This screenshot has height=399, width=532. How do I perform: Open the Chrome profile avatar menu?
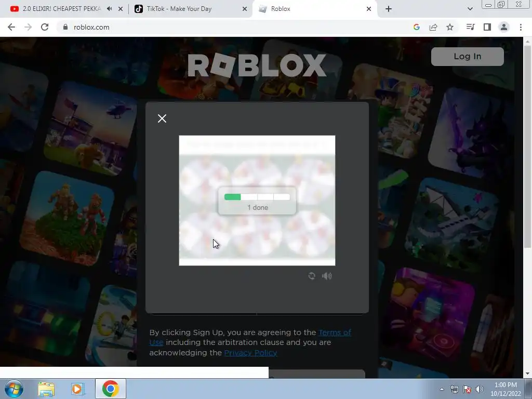click(504, 27)
